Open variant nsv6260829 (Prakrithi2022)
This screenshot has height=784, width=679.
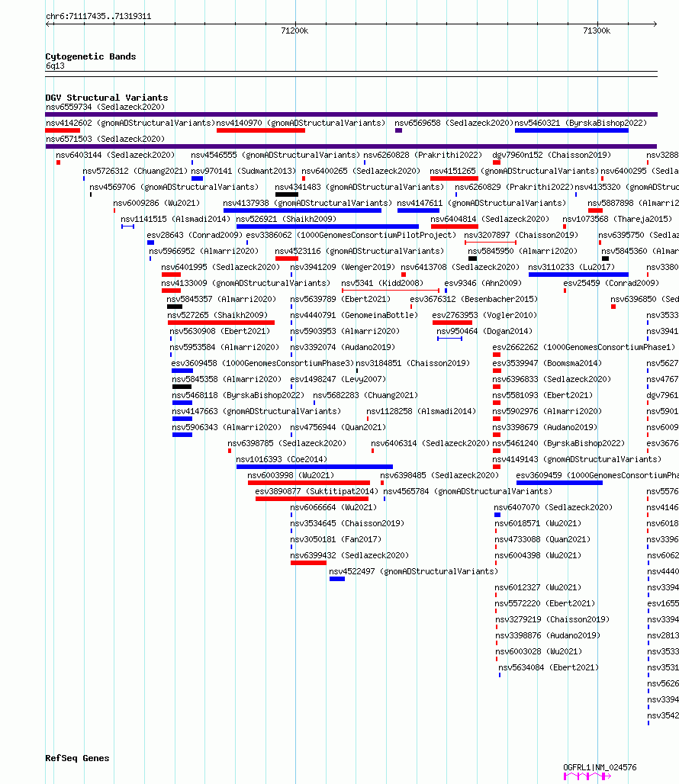(514, 187)
